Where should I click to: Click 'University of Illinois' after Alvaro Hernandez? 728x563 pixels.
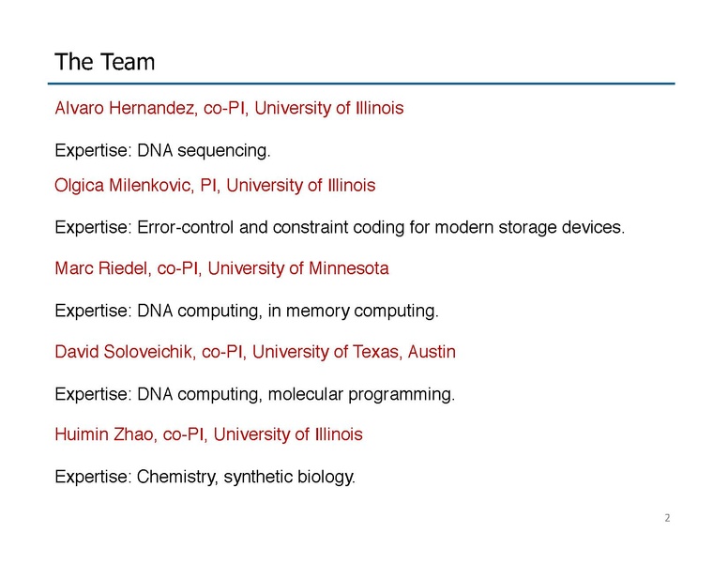(x=328, y=108)
